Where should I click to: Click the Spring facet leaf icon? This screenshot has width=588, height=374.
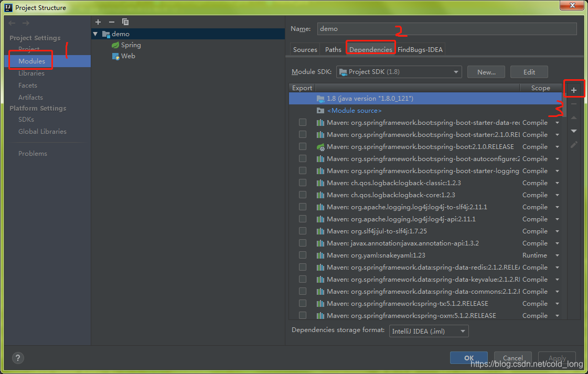[x=115, y=45]
